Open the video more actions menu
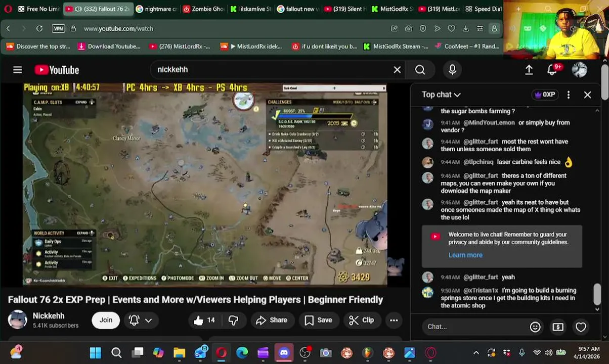 pos(394,320)
